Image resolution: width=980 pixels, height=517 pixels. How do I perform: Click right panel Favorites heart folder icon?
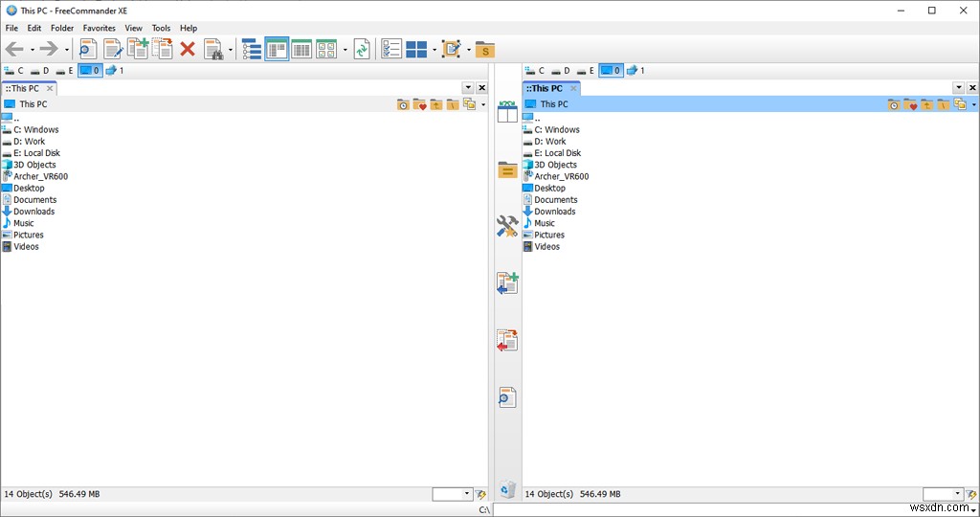pyautogui.click(x=910, y=104)
